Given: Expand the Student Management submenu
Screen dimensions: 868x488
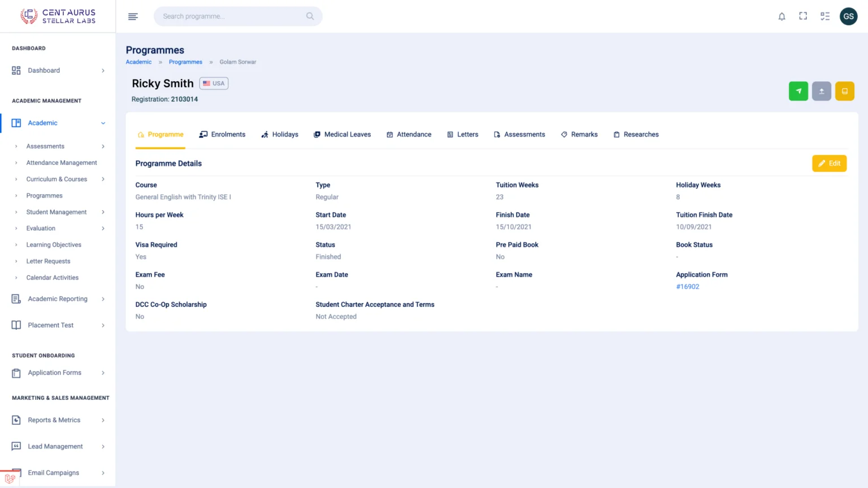Looking at the screenshot, I should [103, 212].
